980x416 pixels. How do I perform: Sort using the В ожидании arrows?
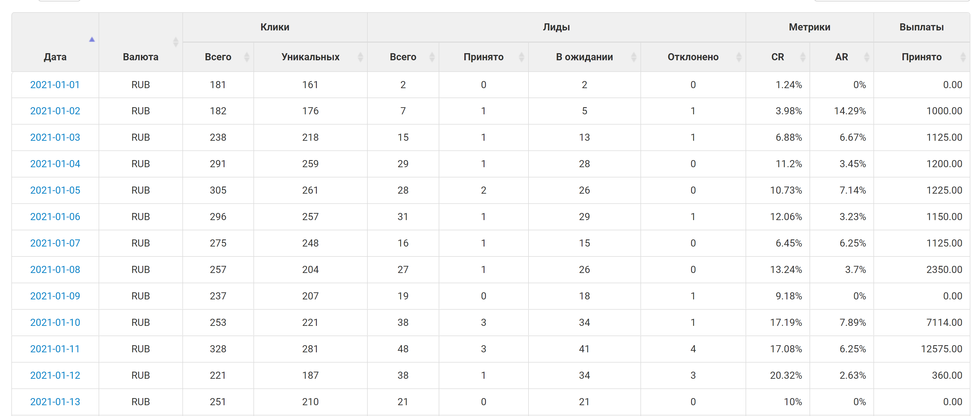click(x=633, y=57)
